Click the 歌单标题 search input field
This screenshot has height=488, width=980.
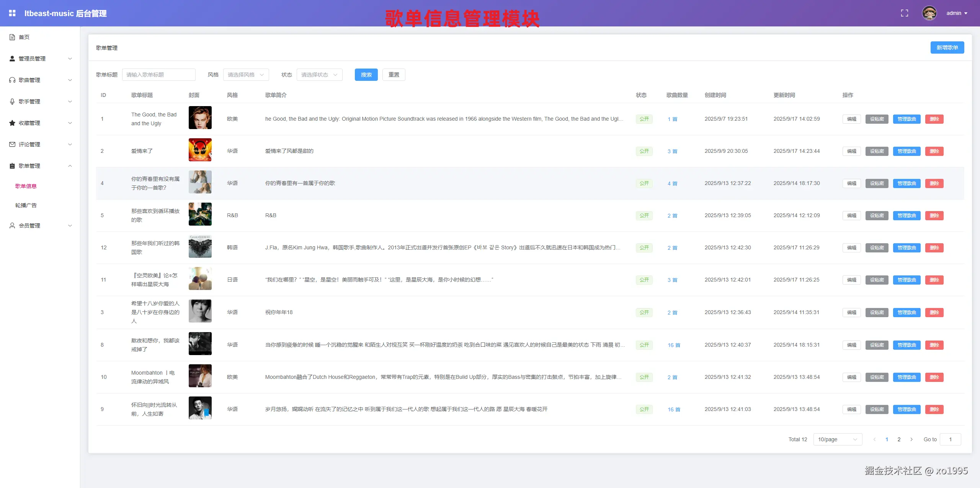click(158, 75)
